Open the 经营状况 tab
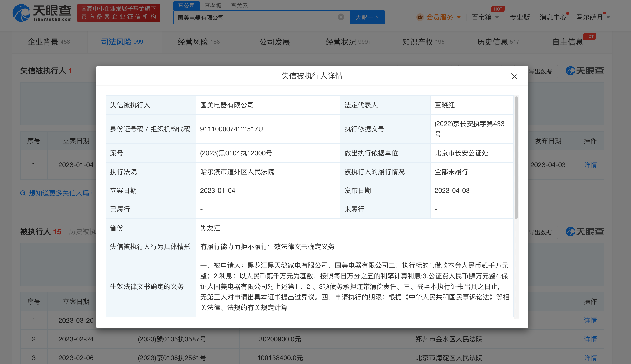Viewport: 631px width, 364px height. point(348,42)
